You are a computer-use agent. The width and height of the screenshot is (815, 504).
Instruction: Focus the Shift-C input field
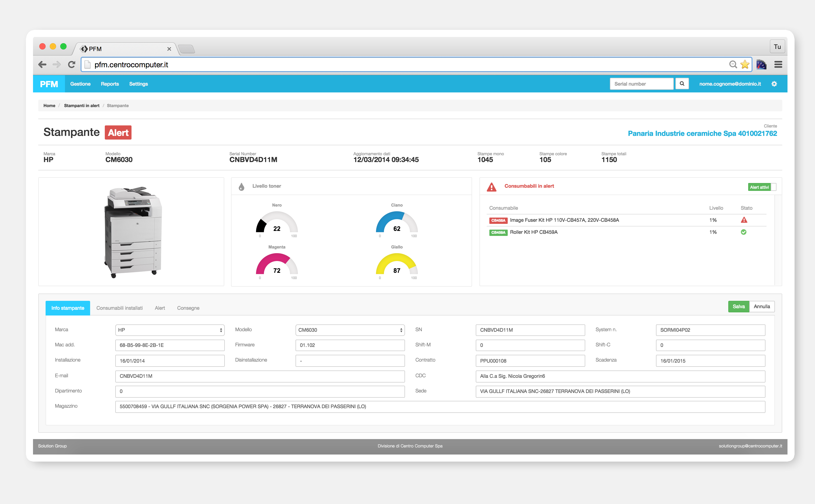coord(710,345)
